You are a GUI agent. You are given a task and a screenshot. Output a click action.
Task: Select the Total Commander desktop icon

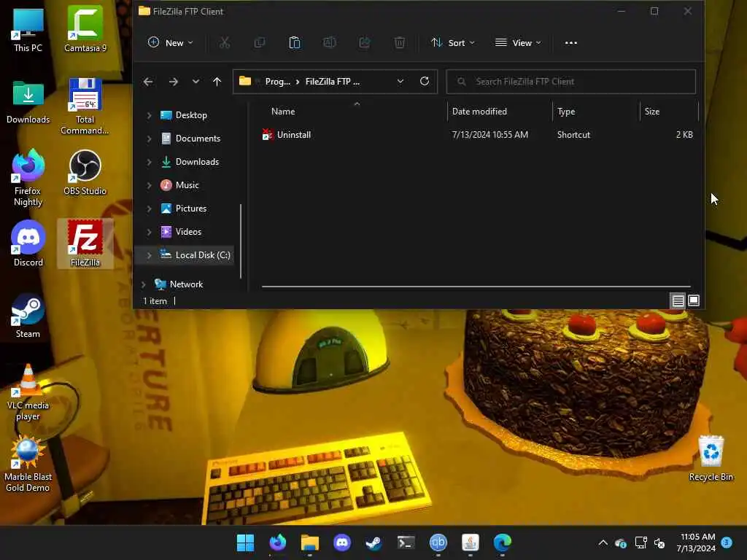(85, 106)
